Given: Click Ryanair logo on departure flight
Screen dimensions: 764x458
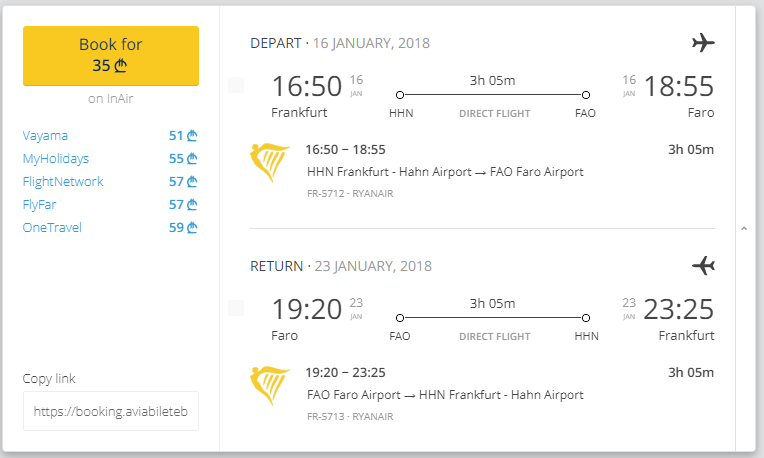Looking at the screenshot, I should pos(268,161).
